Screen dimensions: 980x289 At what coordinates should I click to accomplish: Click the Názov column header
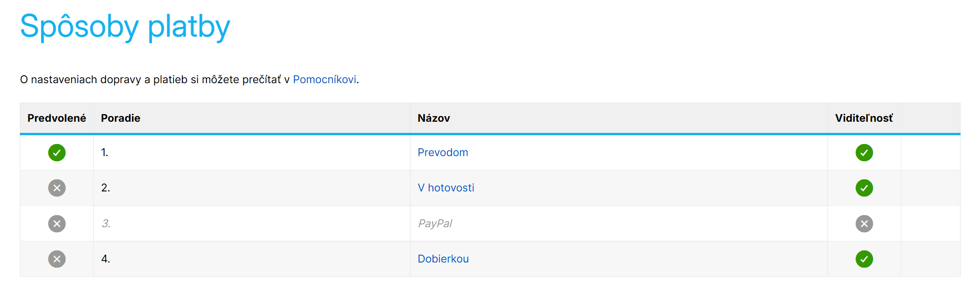point(433,118)
